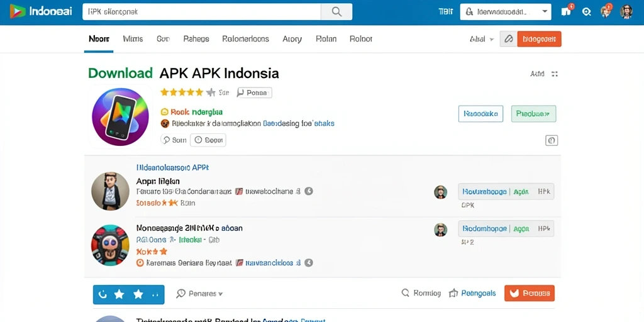This screenshot has width=644, height=322.
Task: Expand the Adad dropdown near the orange button
Action: tap(481, 39)
